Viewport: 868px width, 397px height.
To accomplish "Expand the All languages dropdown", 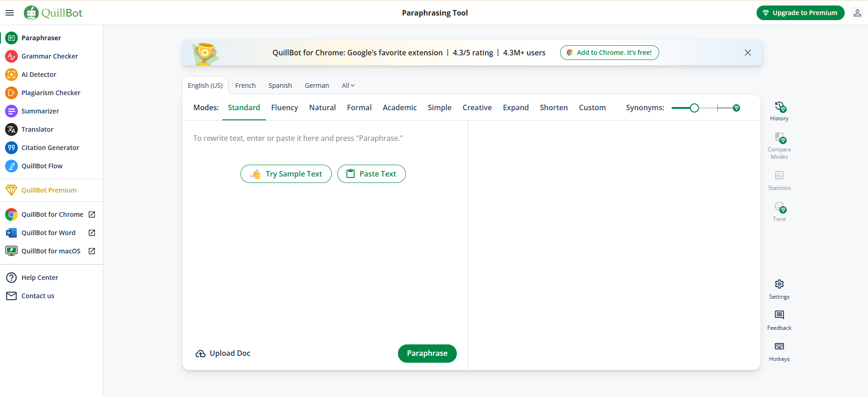I will (x=348, y=86).
